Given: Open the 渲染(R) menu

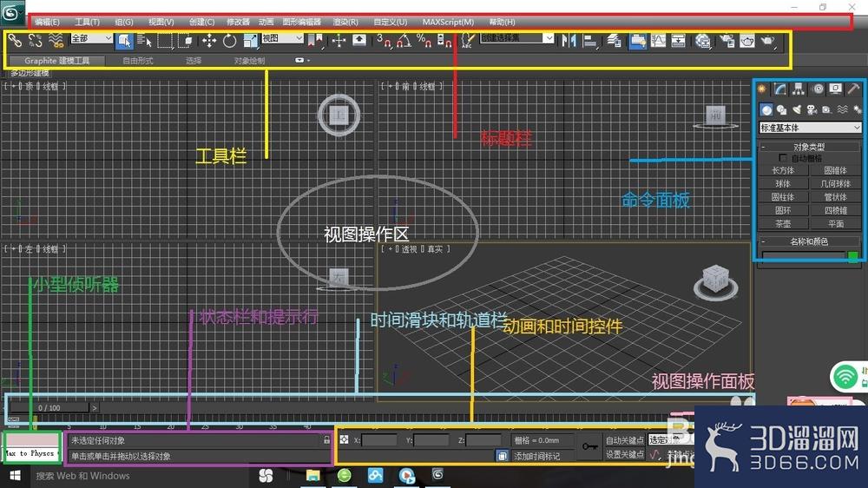Looking at the screenshot, I should click(x=345, y=23).
